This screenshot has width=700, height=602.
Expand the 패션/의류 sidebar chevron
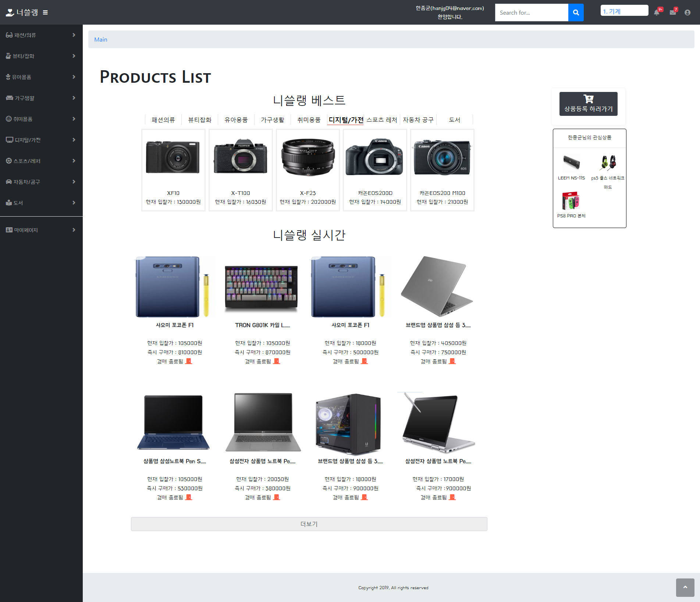tap(74, 35)
